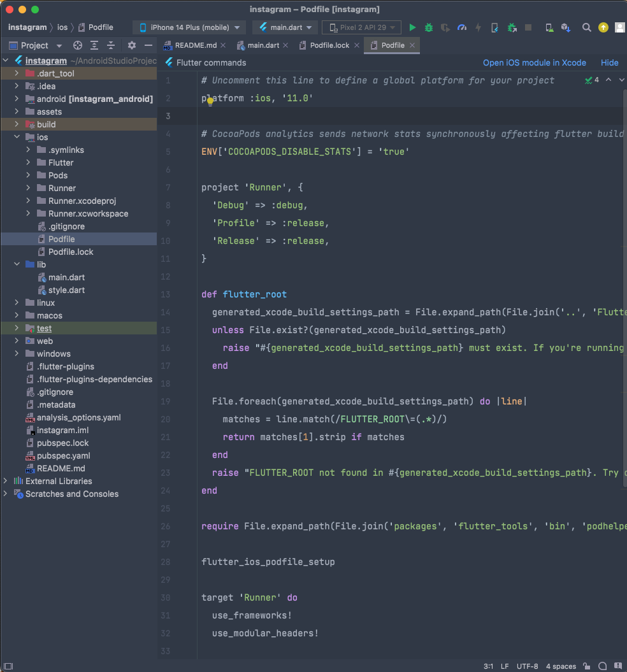Go to next highlighted error arrow
Viewport: 627px width, 672px height.
pos(621,80)
